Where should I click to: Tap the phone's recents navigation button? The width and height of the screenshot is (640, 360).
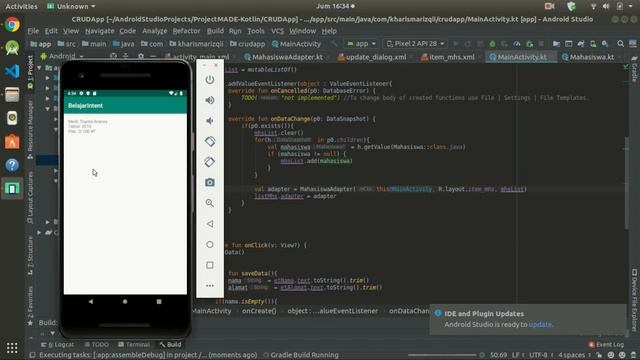[x=159, y=302]
